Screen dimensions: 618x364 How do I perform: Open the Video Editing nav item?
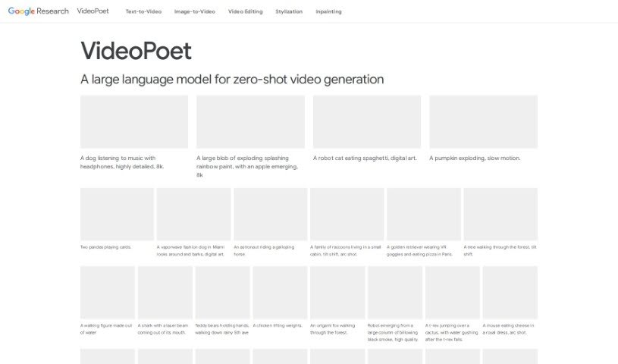coord(245,11)
